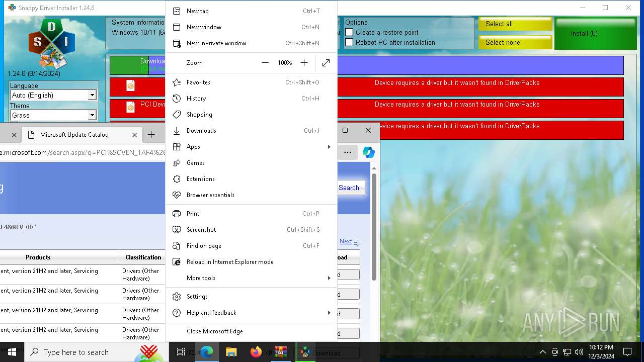Screen dimensions: 644x362
Task: Close the Microsoft Update Catalog tab
Action: point(134,135)
